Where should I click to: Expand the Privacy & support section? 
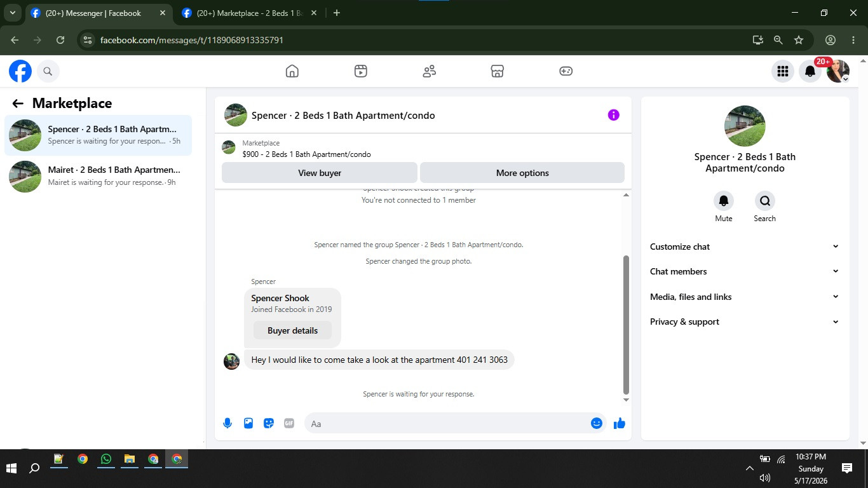coord(745,322)
